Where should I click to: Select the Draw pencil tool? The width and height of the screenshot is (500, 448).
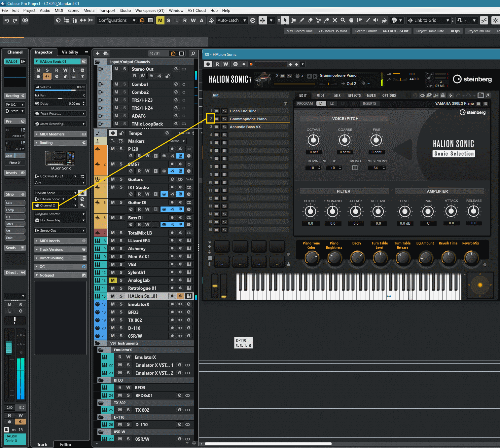pyautogui.click(x=302, y=20)
